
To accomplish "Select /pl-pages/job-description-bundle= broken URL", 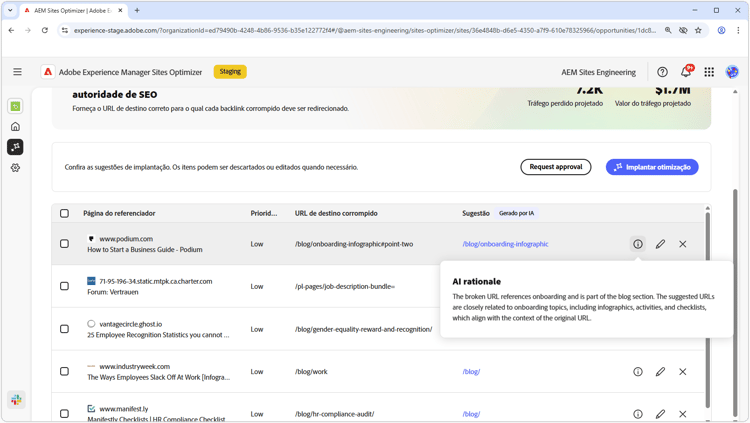I will point(345,287).
